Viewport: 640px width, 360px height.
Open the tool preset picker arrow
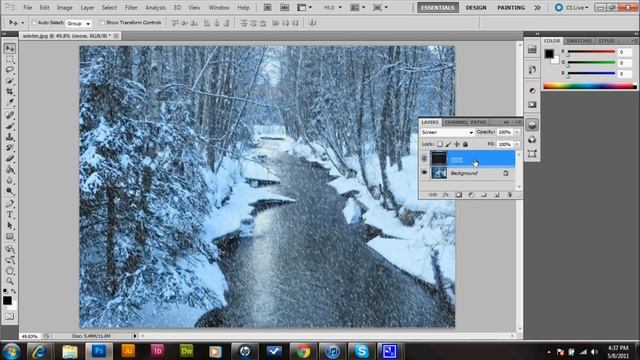pos(22,23)
